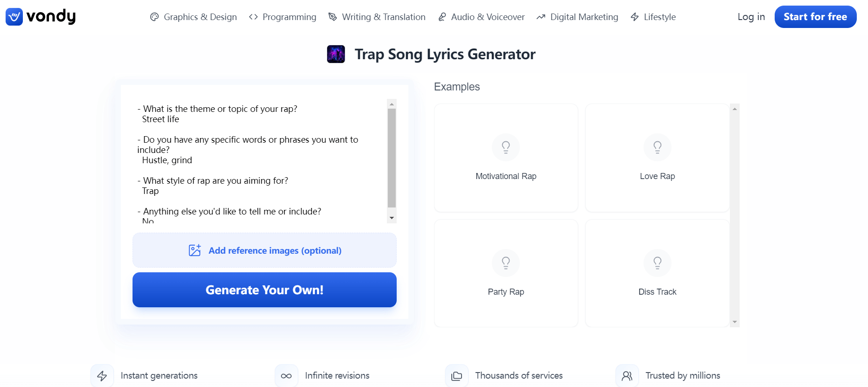Click the Start for free button

815,17
